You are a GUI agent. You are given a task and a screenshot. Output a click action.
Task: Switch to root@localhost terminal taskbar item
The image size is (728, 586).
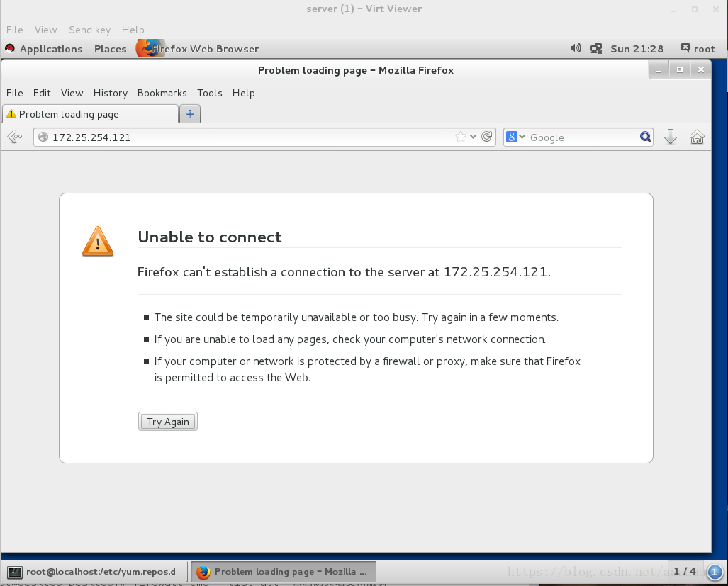95,572
